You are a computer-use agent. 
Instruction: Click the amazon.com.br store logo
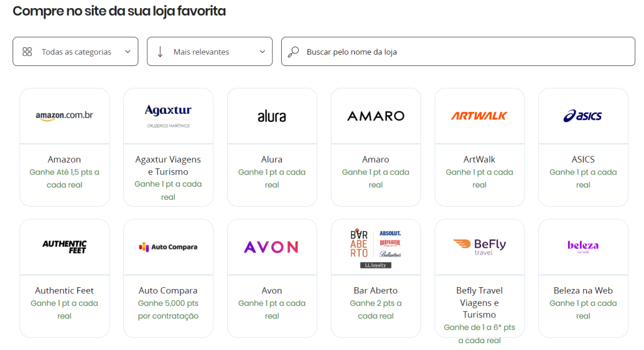(x=64, y=116)
